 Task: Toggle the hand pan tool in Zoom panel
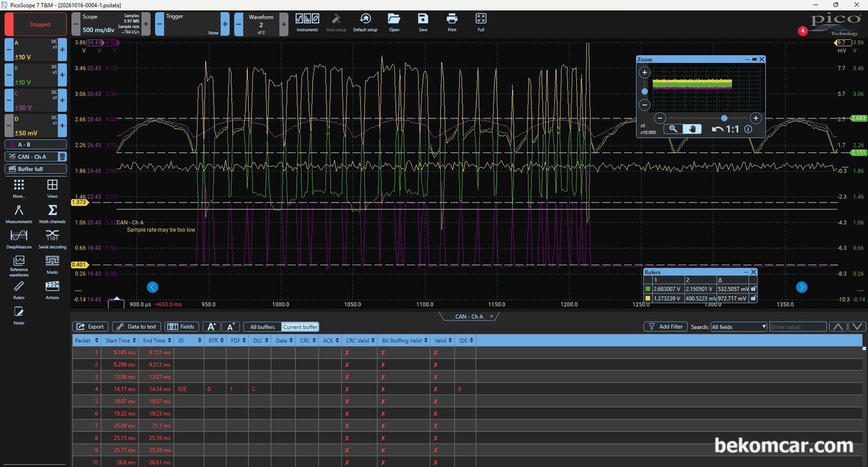[692, 129]
